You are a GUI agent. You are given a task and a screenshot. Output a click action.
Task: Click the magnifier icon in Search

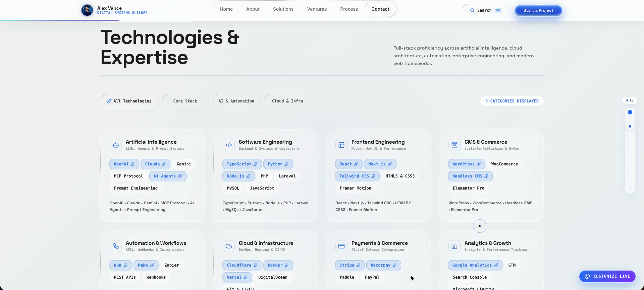[472, 10]
